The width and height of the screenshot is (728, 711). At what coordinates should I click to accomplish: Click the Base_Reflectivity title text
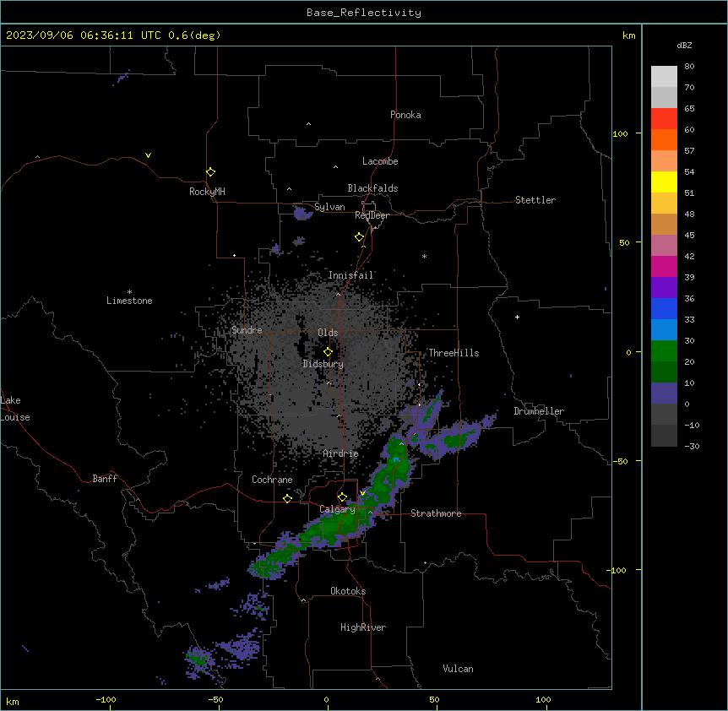(364, 13)
